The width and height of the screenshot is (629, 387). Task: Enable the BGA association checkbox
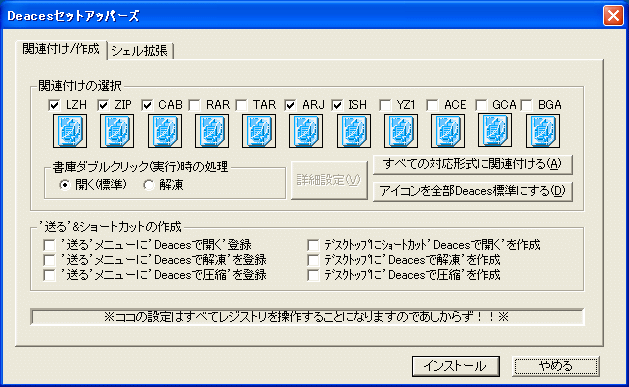[526, 105]
